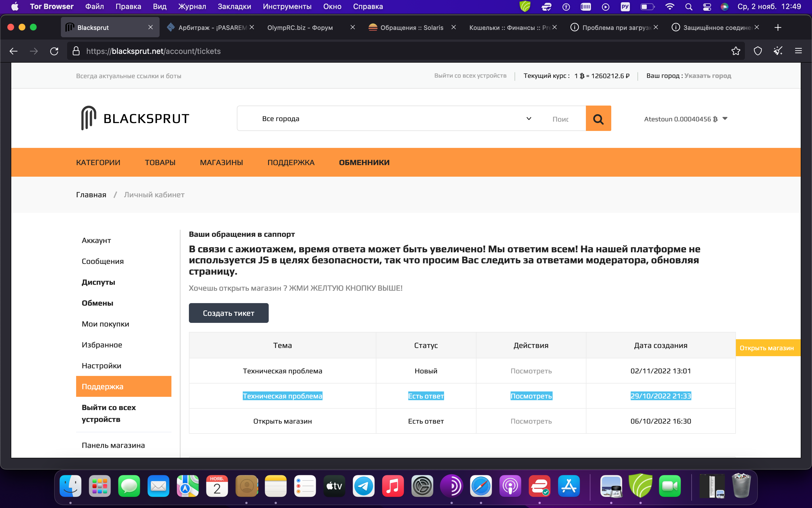Reload the page with the refresh icon

coord(54,51)
